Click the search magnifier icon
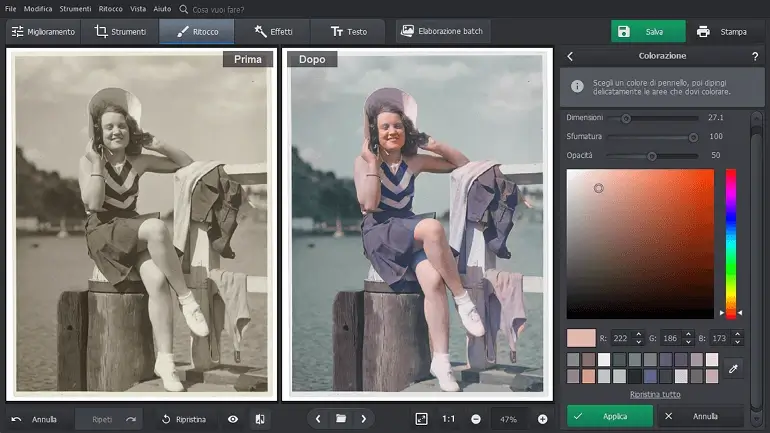Image resolution: width=770 pixels, height=433 pixels. click(183, 9)
